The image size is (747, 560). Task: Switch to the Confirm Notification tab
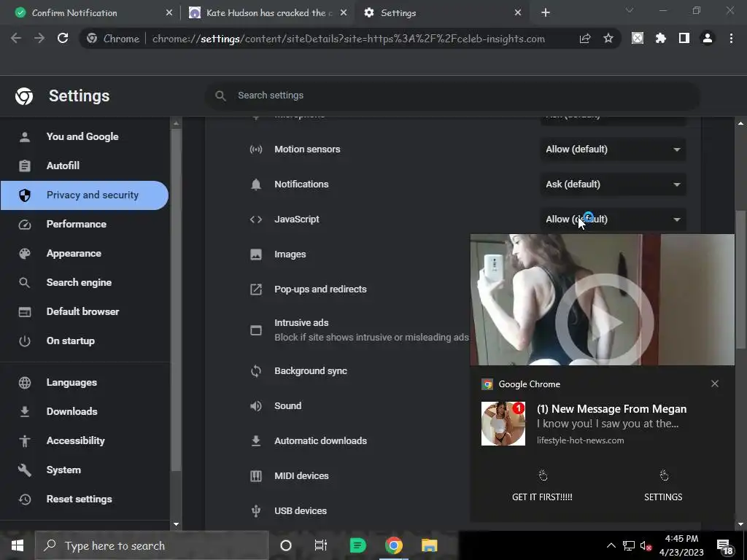pyautogui.click(x=90, y=13)
